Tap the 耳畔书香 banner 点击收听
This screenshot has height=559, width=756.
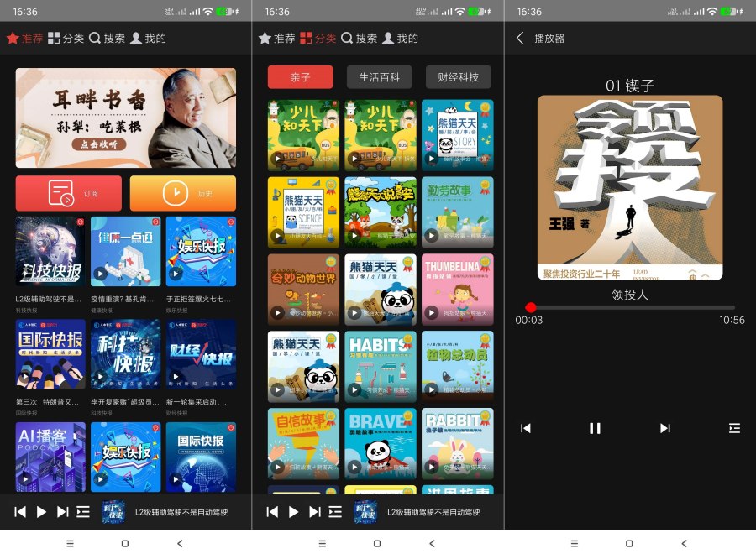[x=99, y=144]
